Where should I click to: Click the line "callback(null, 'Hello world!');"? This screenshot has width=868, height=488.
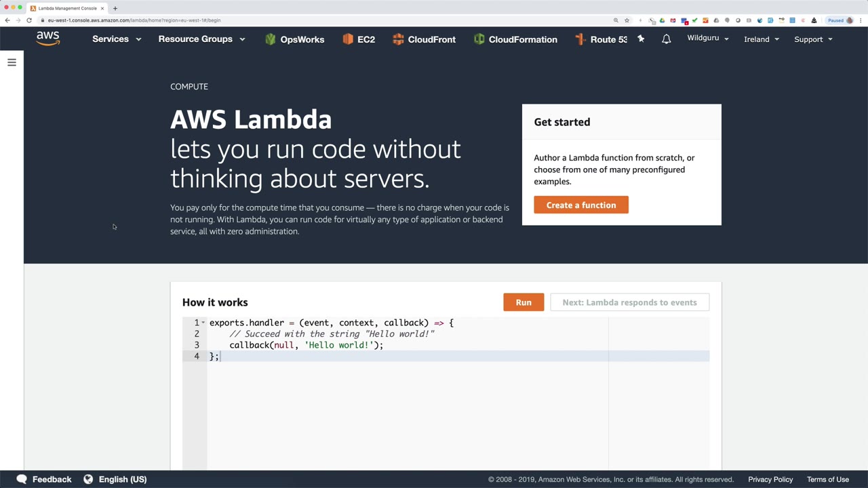pos(306,345)
